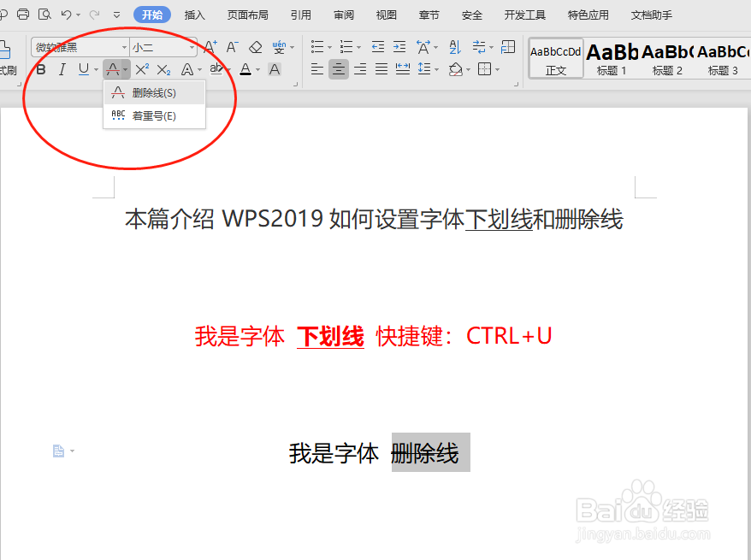This screenshot has width=751, height=560.
Task: Apply superscript X² formatting
Action: point(142,70)
